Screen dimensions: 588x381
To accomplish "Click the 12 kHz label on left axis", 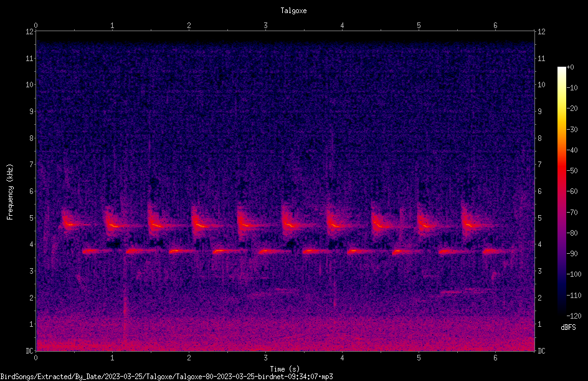I will [x=30, y=32].
